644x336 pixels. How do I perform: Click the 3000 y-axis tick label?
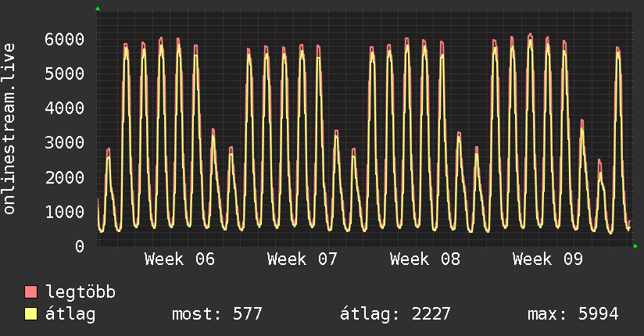coord(65,143)
